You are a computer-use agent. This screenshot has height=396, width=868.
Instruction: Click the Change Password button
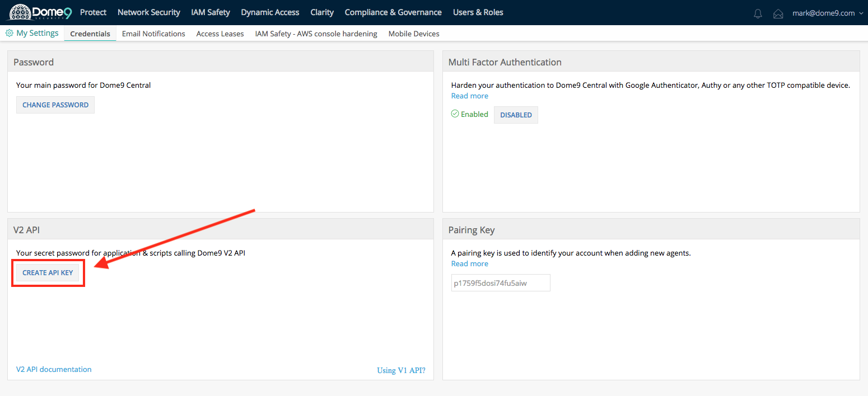55,105
